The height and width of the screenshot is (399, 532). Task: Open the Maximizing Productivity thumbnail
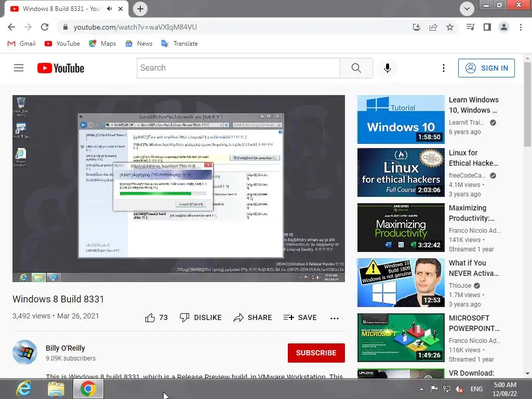point(401,228)
